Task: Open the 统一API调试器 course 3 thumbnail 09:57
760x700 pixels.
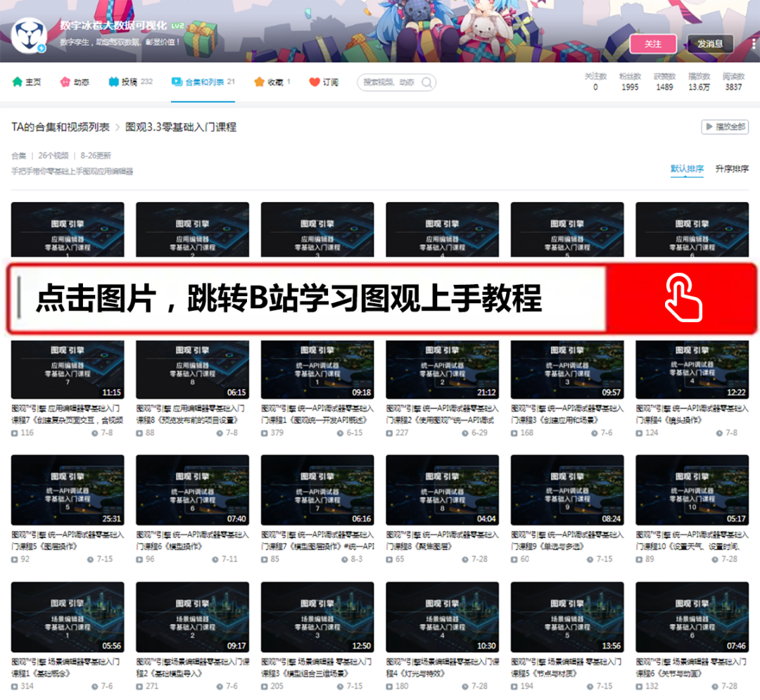Action: click(x=567, y=369)
